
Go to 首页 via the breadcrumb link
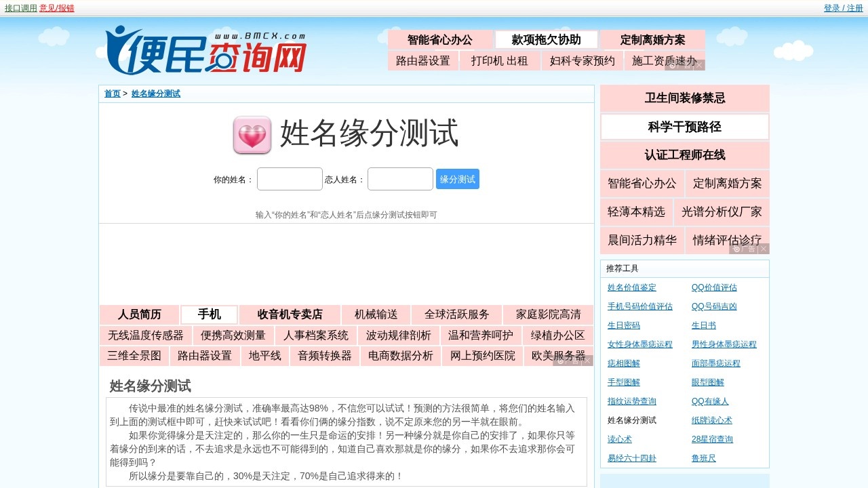pyautogui.click(x=112, y=93)
